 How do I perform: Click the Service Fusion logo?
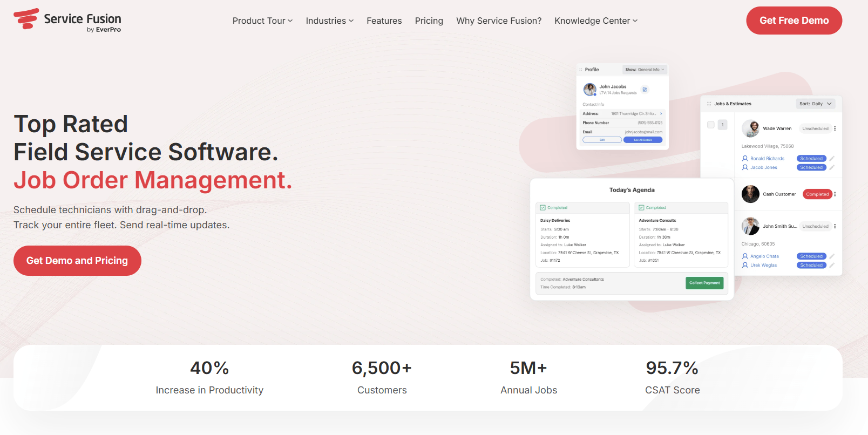[x=67, y=21]
